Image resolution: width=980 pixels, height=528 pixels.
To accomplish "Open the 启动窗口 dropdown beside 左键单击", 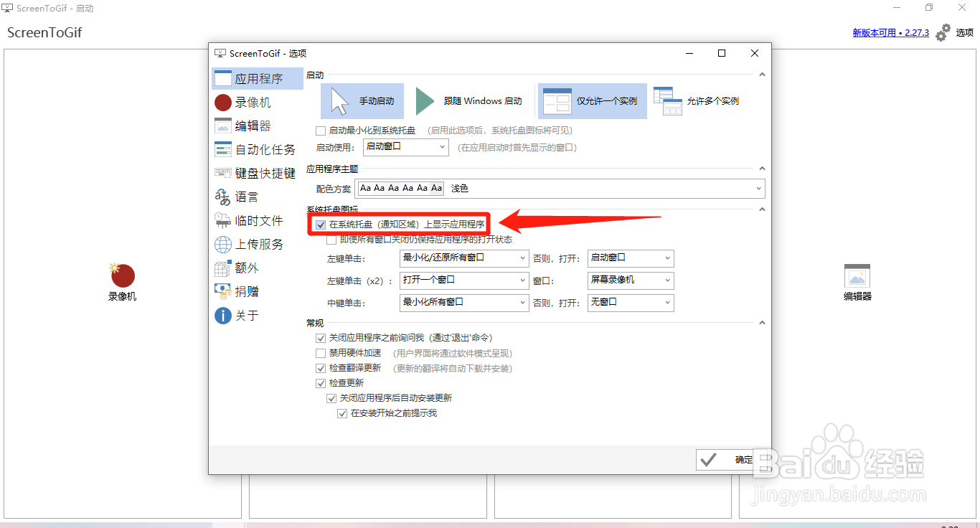I will click(631, 258).
